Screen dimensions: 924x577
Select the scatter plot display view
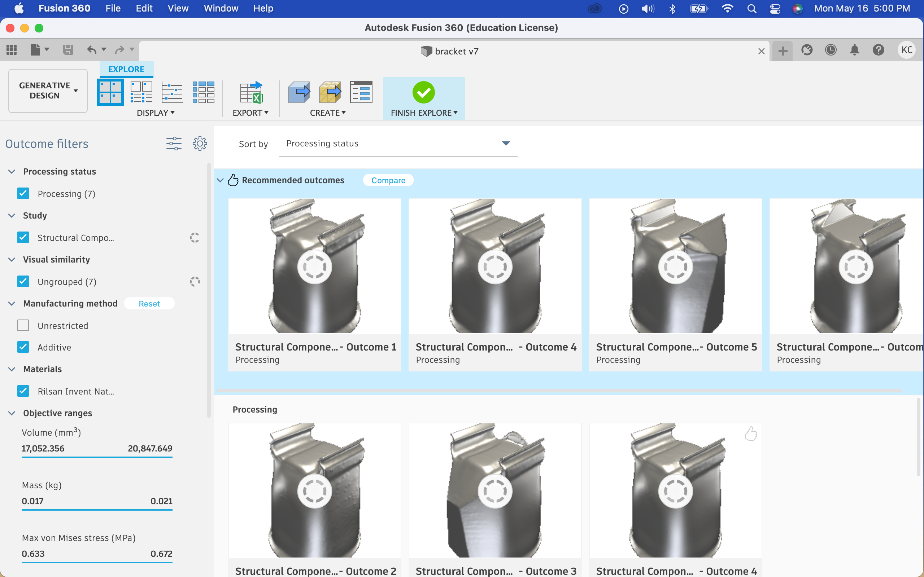(172, 92)
